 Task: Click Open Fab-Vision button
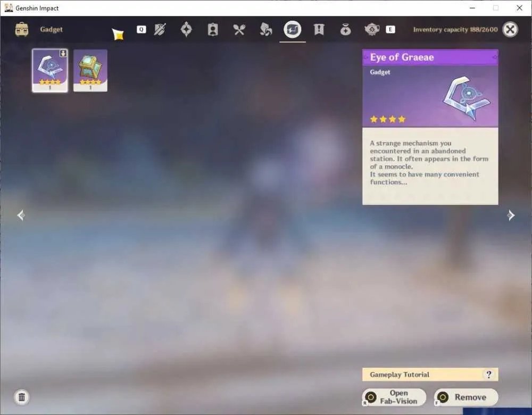pyautogui.click(x=394, y=397)
